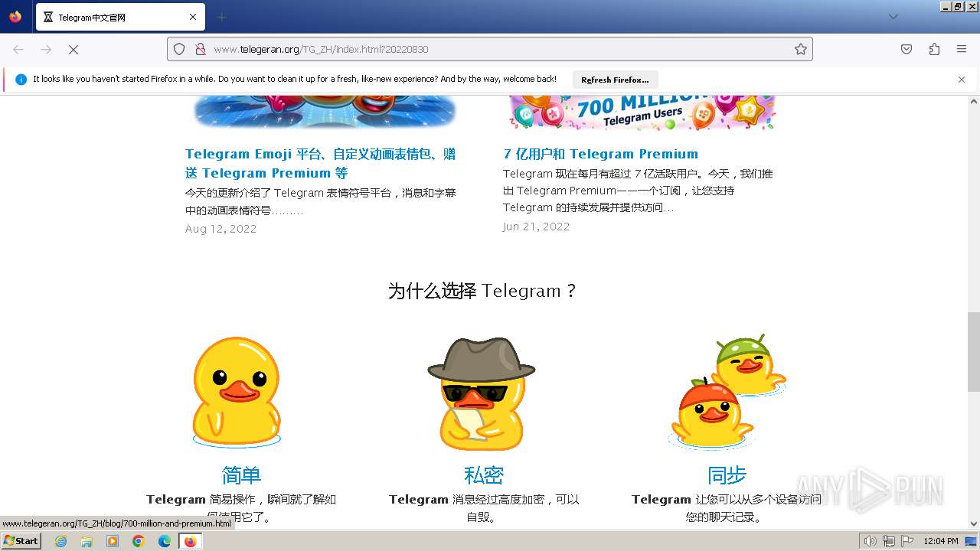Click scrollbar down arrow
980x551 pixels.
pyautogui.click(x=974, y=524)
